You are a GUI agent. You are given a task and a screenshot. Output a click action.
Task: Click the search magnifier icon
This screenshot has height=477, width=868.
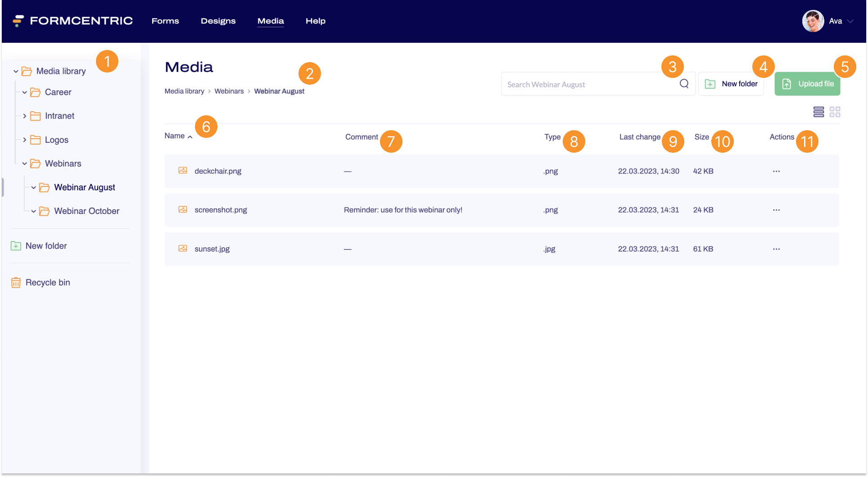point(684,84)
